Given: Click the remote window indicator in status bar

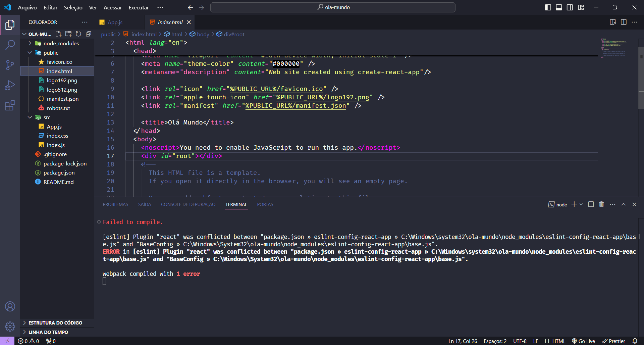Looking at the screenshot, I should point(7,341).
